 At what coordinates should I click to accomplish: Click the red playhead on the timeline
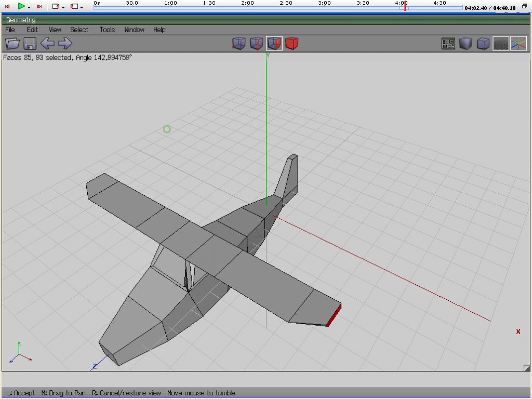tap(405, 6)
